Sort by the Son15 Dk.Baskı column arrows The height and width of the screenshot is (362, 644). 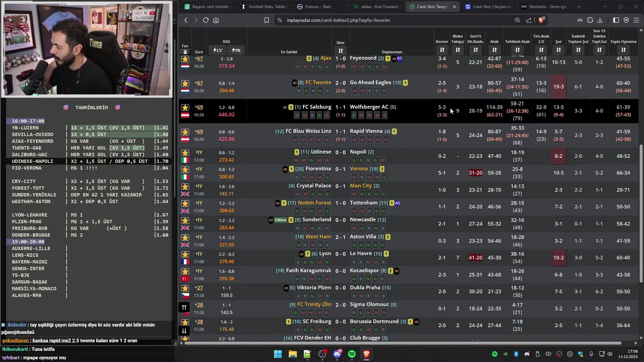(x=475, y=50)
